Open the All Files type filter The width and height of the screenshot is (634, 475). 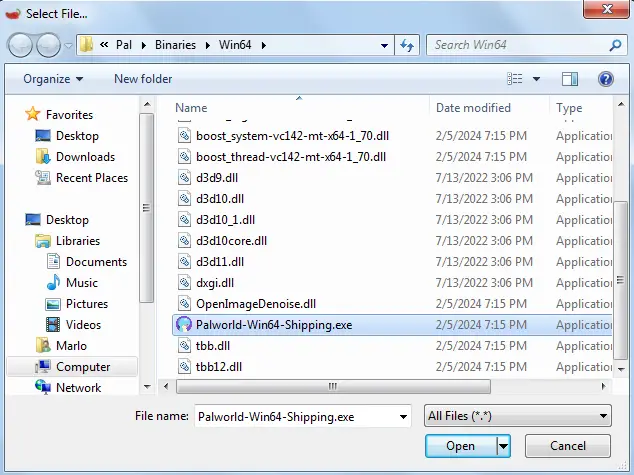coord(518,416)
